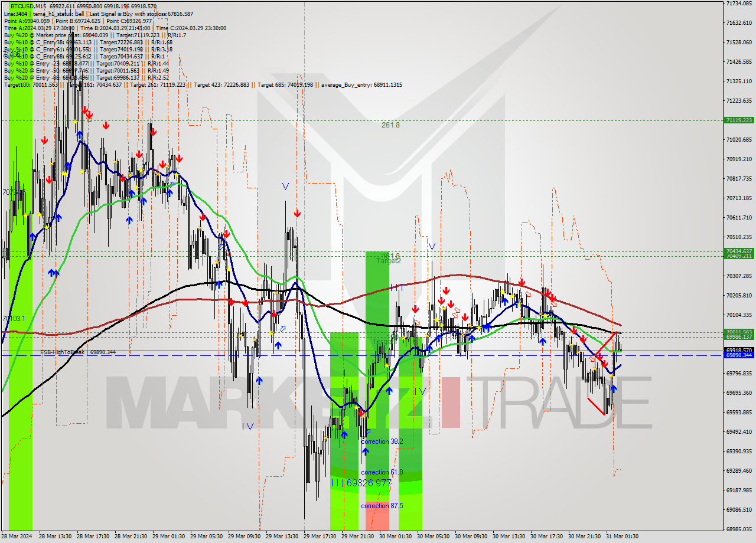Click the 'Target 423: 72226.883' text
The width and height of the screenshot is (756, 543).
pyautogui.click(x=221, y=85)
